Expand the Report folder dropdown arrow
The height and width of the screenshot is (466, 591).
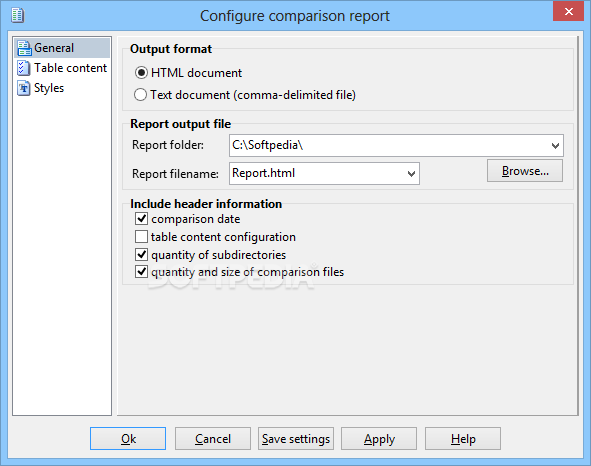click(555, 146)
